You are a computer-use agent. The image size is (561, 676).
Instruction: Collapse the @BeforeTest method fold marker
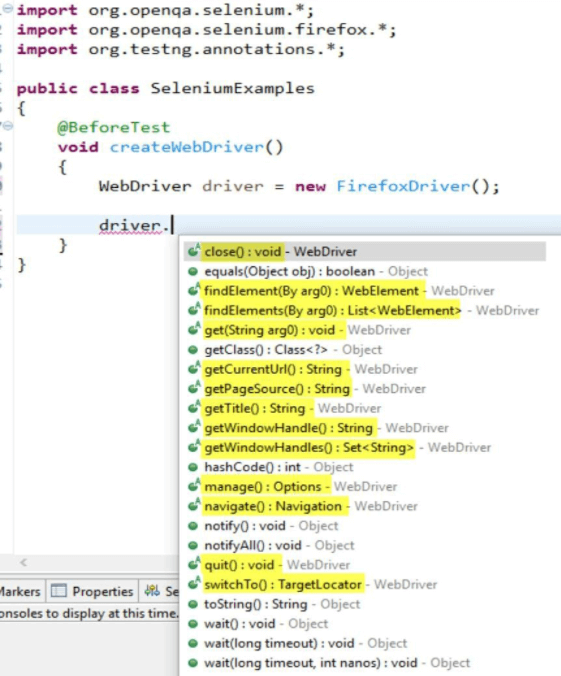8,126
